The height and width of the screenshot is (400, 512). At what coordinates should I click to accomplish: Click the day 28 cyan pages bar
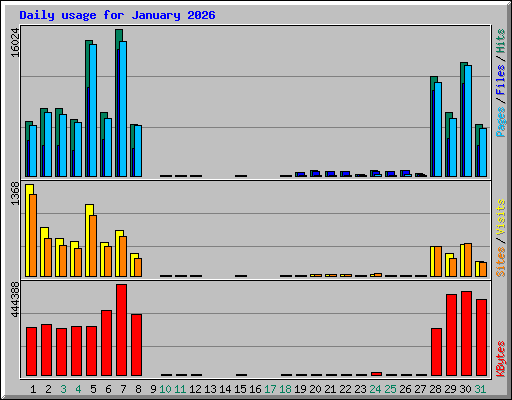pyautogui.click(x=438, y=129)
